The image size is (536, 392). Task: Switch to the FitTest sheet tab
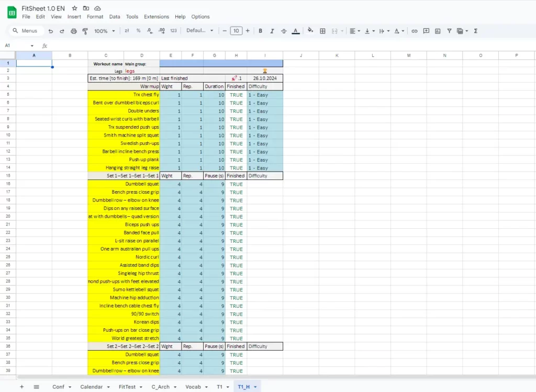[127, 387]
